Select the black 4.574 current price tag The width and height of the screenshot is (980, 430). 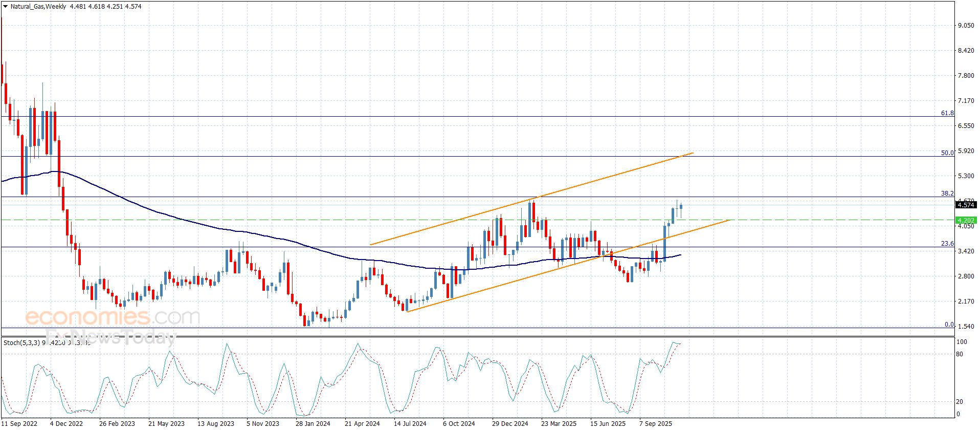click(965, 205)
